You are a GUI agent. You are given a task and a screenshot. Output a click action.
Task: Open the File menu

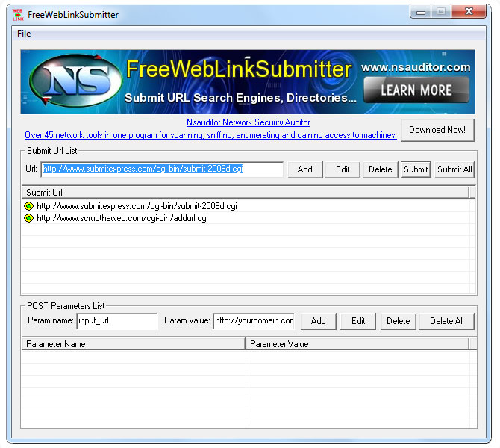point(24,34)
